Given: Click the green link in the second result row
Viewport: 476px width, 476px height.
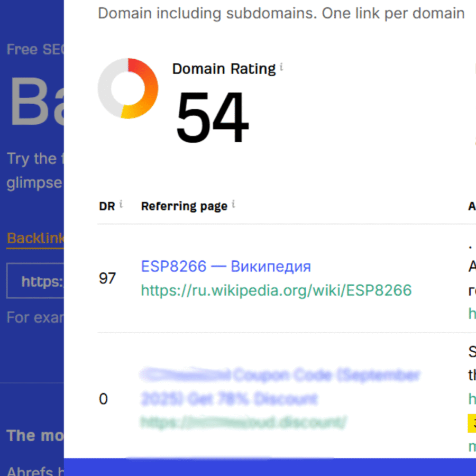Looking at the screenshot, I should [472, 399].
